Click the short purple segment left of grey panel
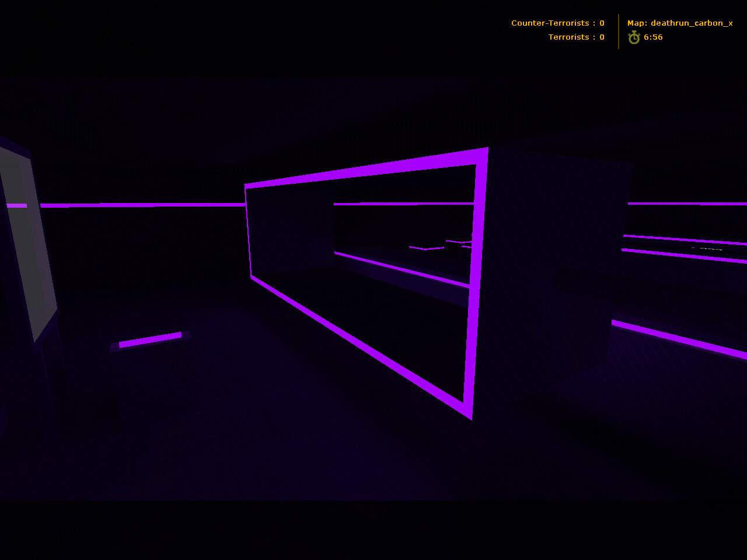The image size is (747, 560). tap(16, 206)
